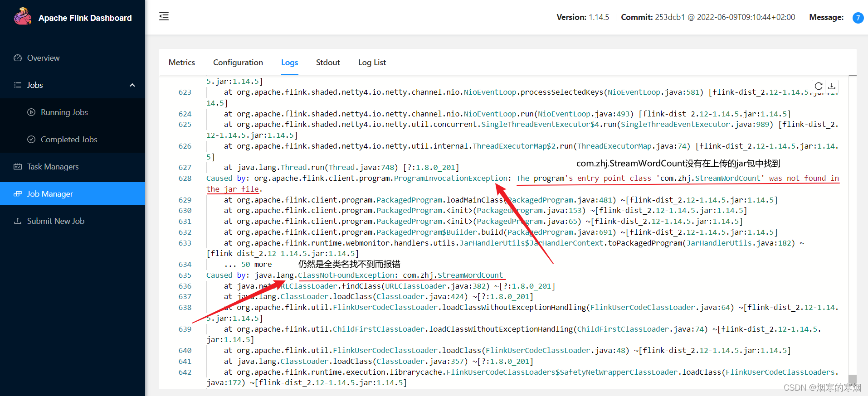
Task: Click the Version 1.14.5 text
Action: tap(583, 17)
